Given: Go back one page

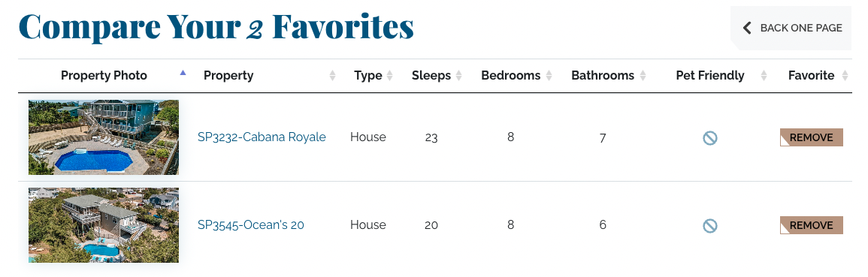Looking at the screenshot, I should tap(791, 28).
